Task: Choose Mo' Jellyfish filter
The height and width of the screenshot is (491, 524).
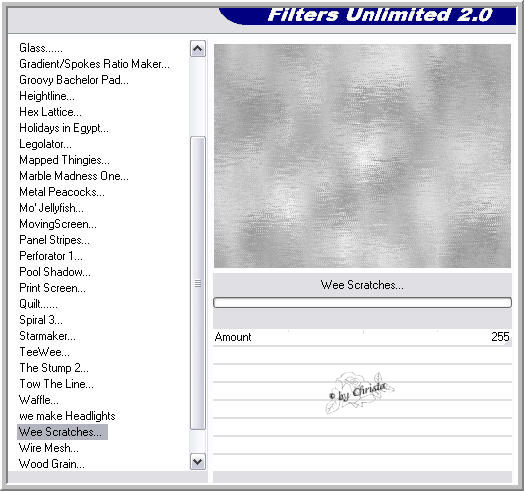Action: 51,208
